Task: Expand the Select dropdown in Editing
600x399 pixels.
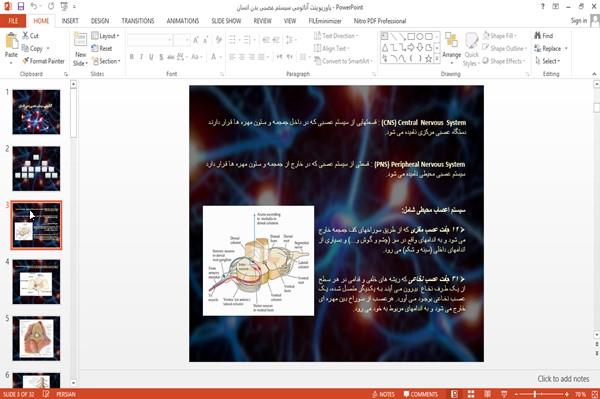Action: (548, 61)
